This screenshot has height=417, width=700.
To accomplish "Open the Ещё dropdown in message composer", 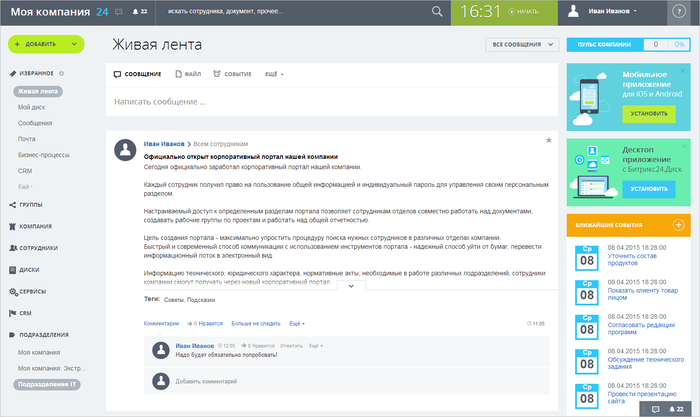I will click(x=274, y=74).
